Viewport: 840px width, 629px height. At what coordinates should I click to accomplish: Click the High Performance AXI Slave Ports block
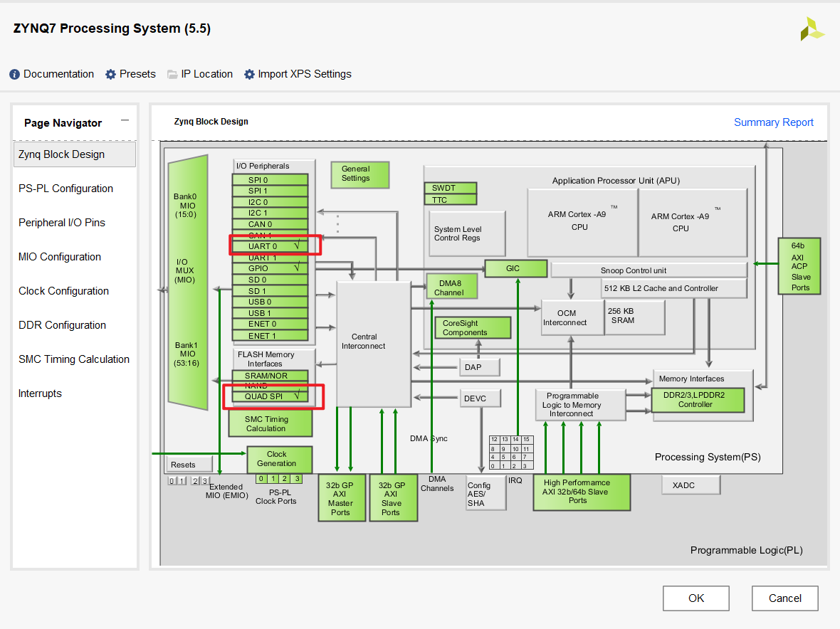coord(581,492)
